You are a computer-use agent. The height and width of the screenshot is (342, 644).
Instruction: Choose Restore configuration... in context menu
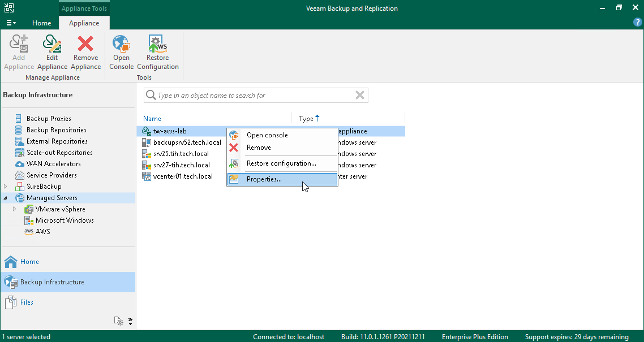[282, 163]
